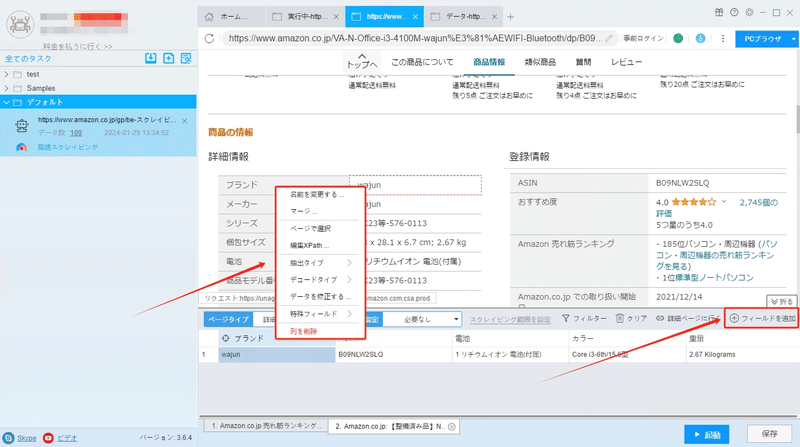Click the red video icon at bottom
This screenshot has width=800, height=447.
[x=48, y=438]
